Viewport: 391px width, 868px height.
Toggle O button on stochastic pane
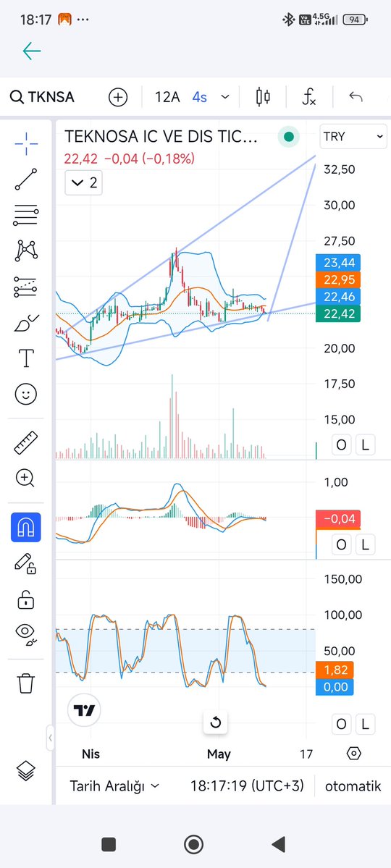(341, 724)
